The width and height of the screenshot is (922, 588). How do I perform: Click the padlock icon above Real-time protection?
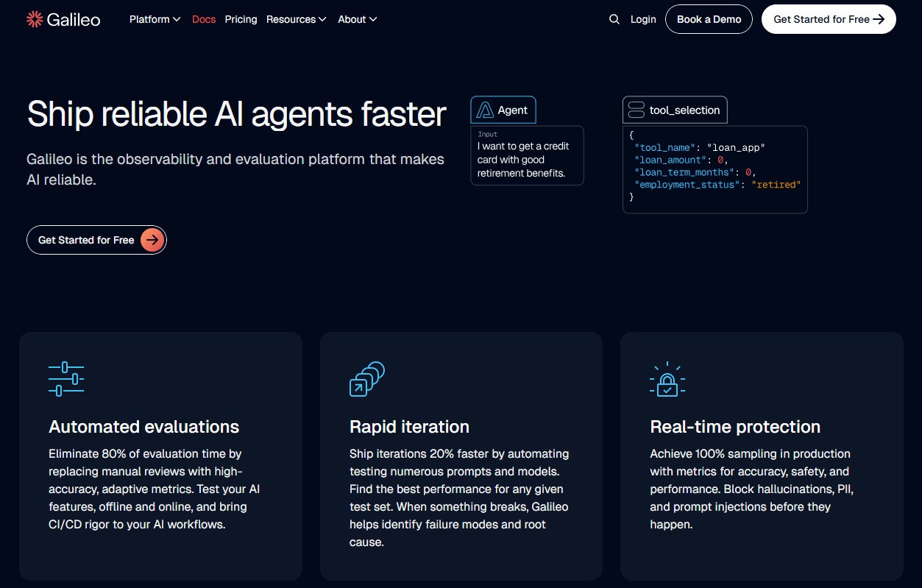667,379
